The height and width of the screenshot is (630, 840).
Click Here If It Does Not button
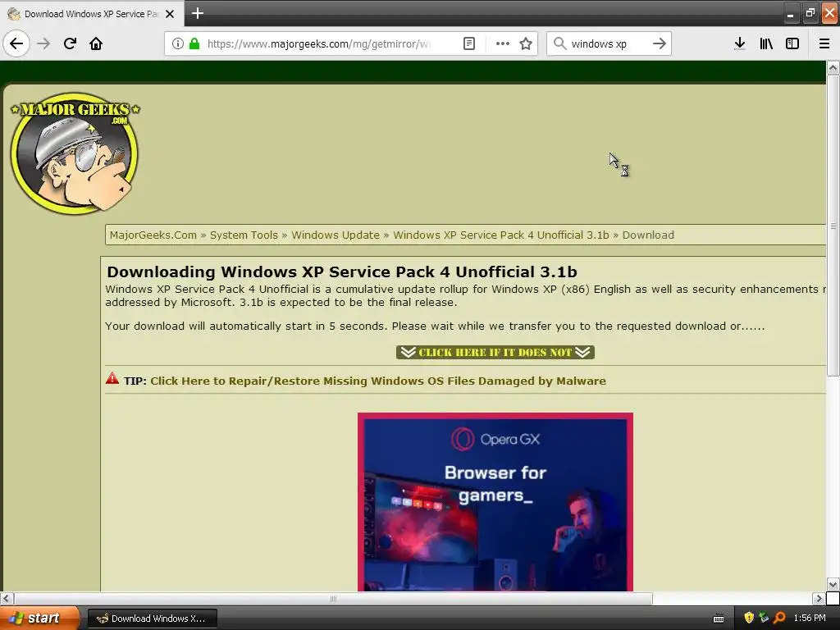coord(495,352)
